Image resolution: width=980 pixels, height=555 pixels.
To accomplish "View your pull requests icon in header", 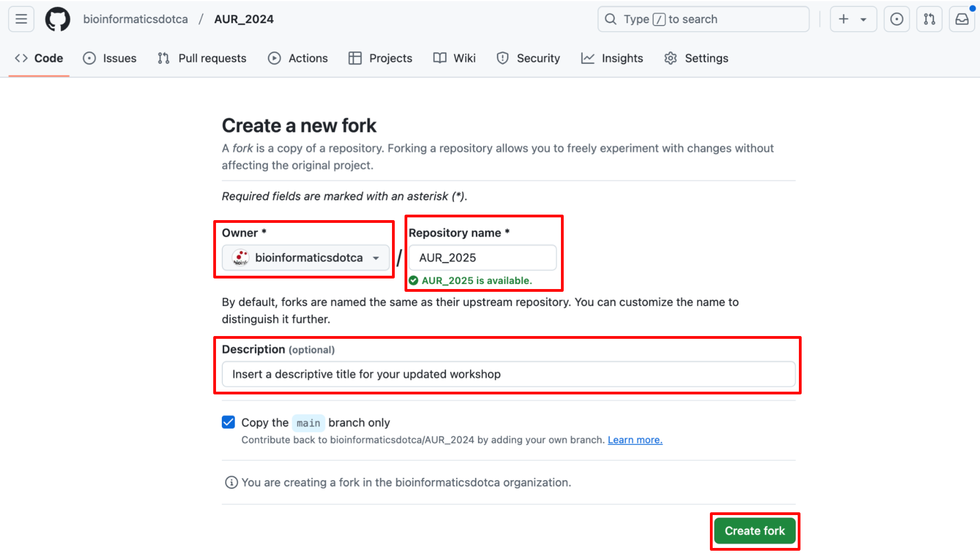I will click(929, 19).
